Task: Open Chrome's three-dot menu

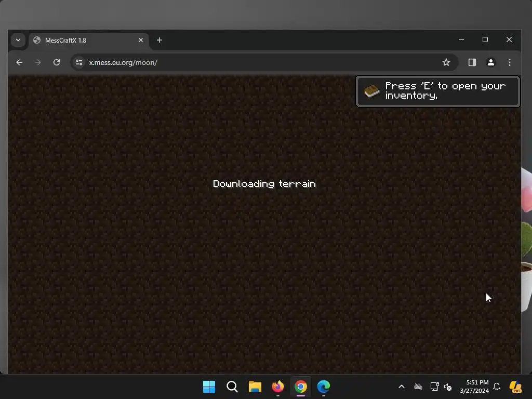Action: point(509,62)
